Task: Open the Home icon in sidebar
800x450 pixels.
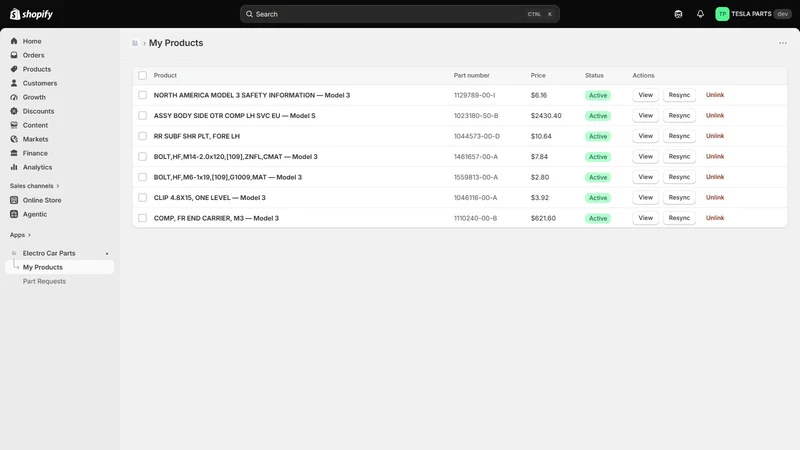Action: click(x=14, y=41)
